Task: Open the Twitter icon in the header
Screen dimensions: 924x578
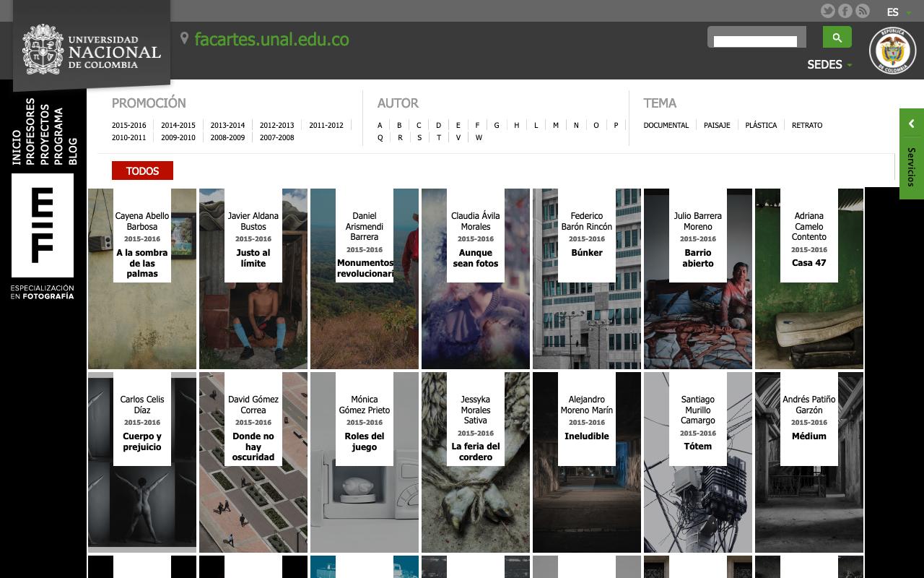Action: (x=828, y=11)
